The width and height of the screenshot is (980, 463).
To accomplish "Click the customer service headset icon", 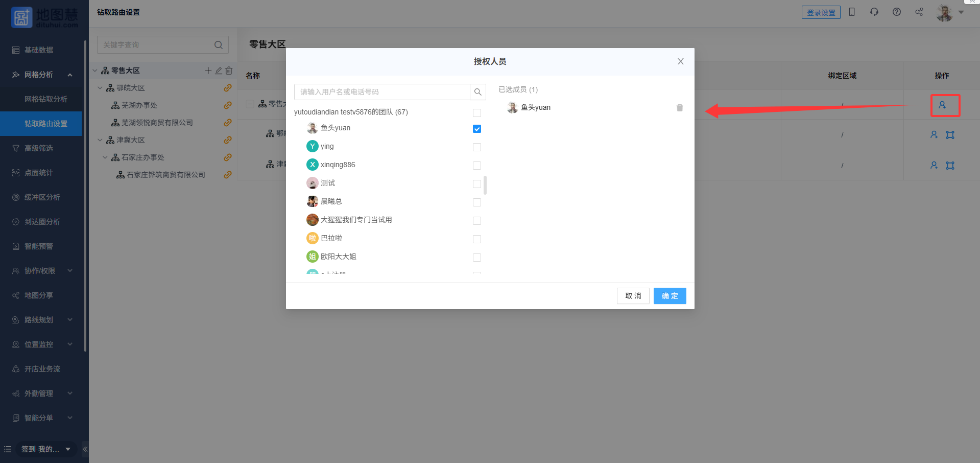I will (874, 12).
